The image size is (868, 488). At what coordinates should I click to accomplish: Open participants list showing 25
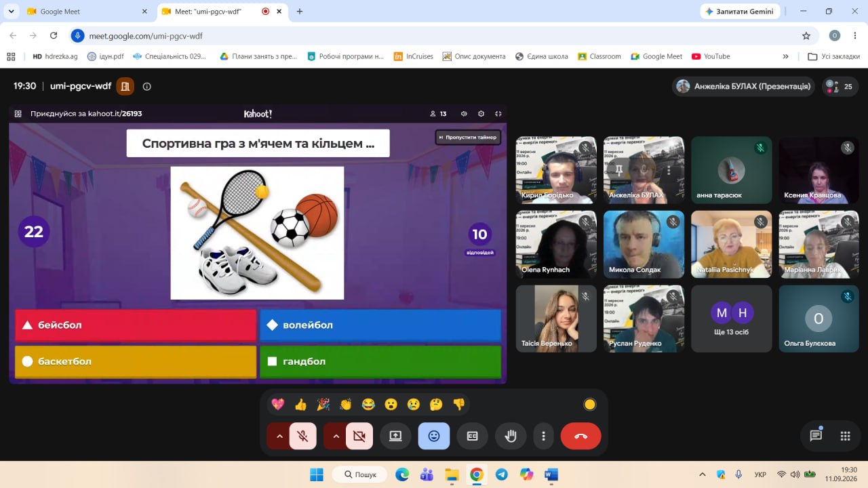pos(841,87)
